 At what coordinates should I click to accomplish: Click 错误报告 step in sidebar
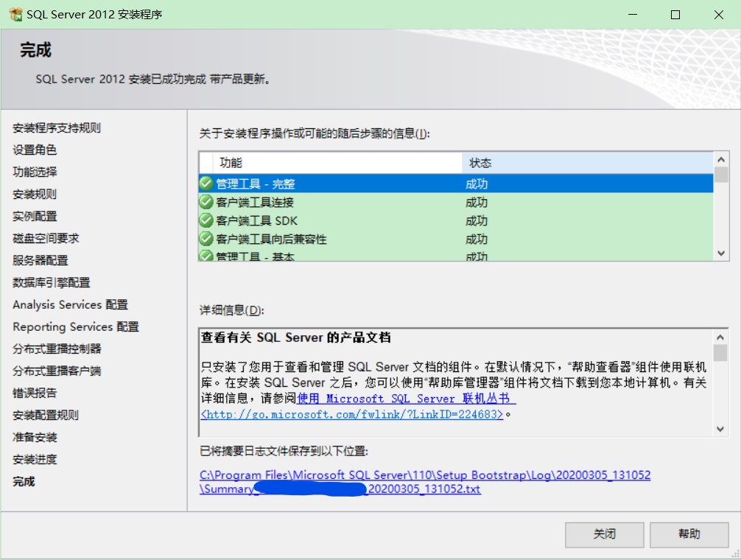[35, 393]
